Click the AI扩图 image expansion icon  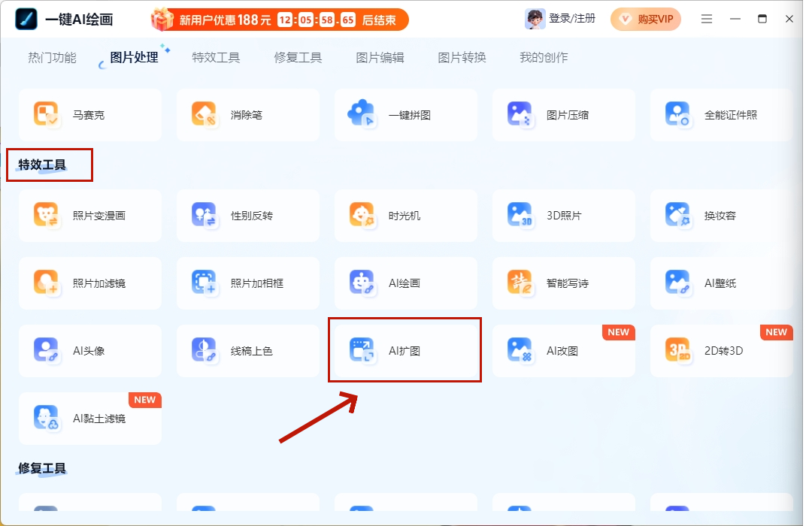[x=362, y=350]
